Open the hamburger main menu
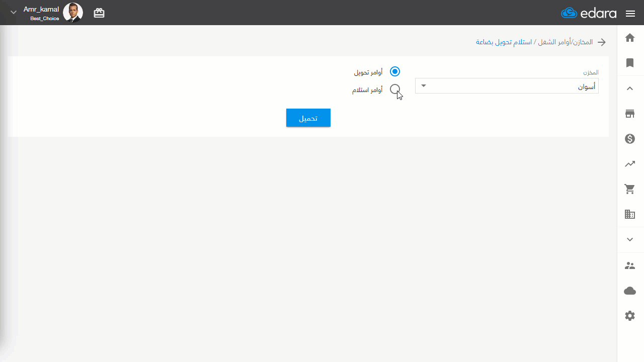644x362 pixels. 630,14
